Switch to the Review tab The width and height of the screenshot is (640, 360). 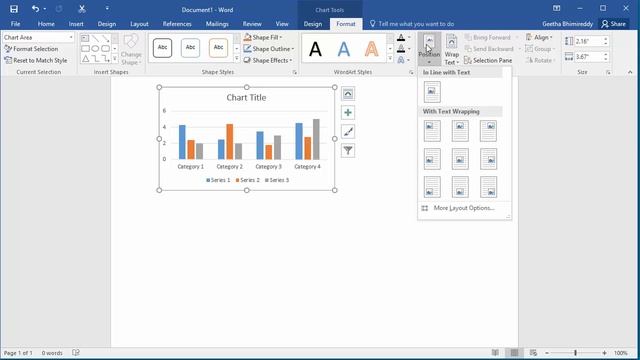(252, 24)
